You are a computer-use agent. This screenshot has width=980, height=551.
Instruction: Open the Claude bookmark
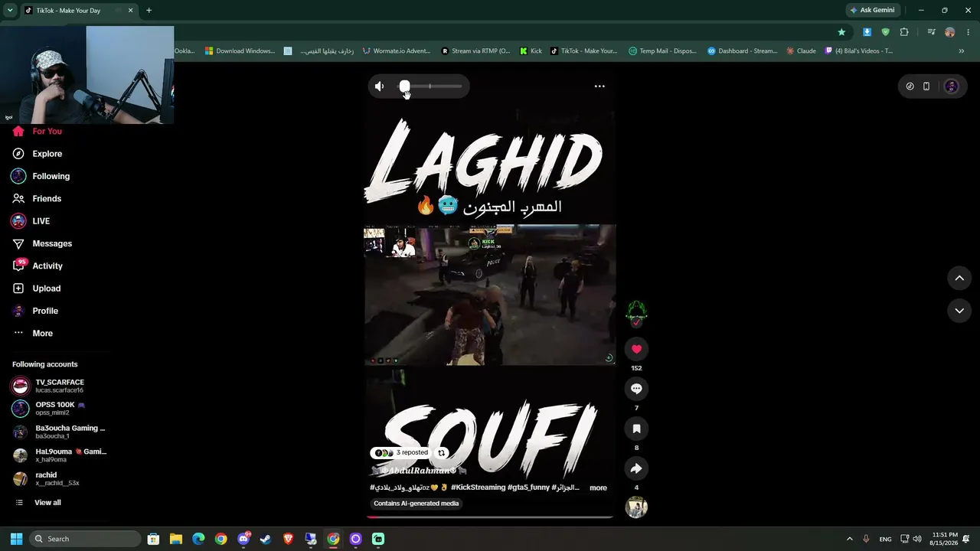(801, 51)
